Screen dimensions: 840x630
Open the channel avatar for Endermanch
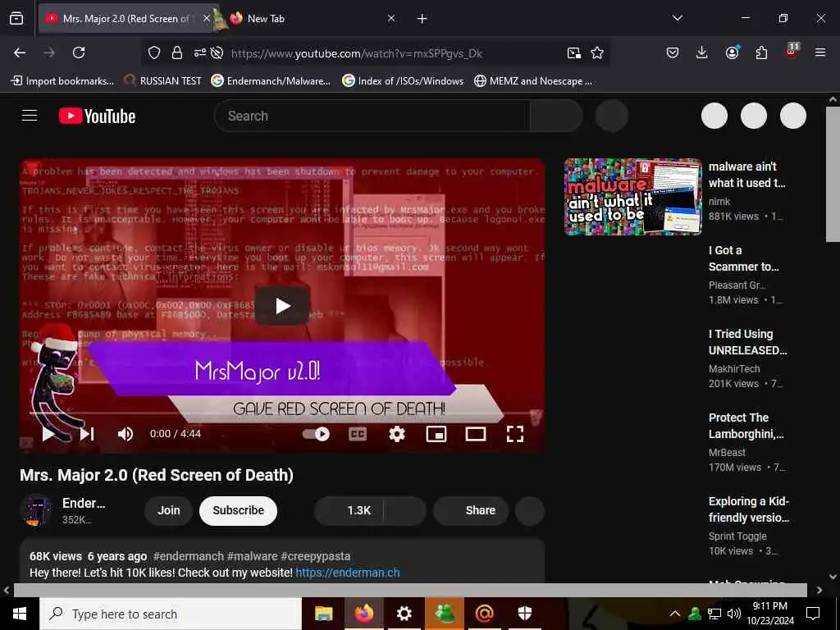pos(36,510)
